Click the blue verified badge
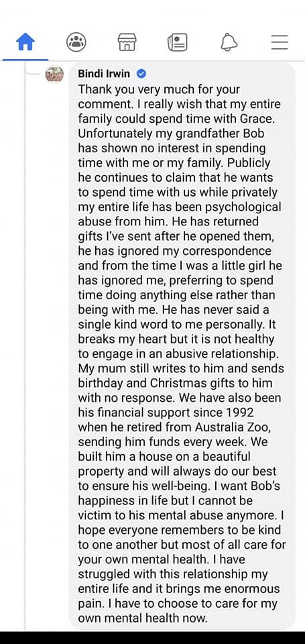Screen dimensions: 305x644 [141, 74]
